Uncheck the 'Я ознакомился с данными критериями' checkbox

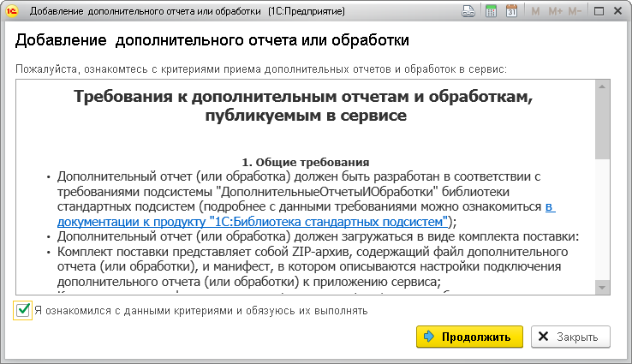[x=23, y=310]
